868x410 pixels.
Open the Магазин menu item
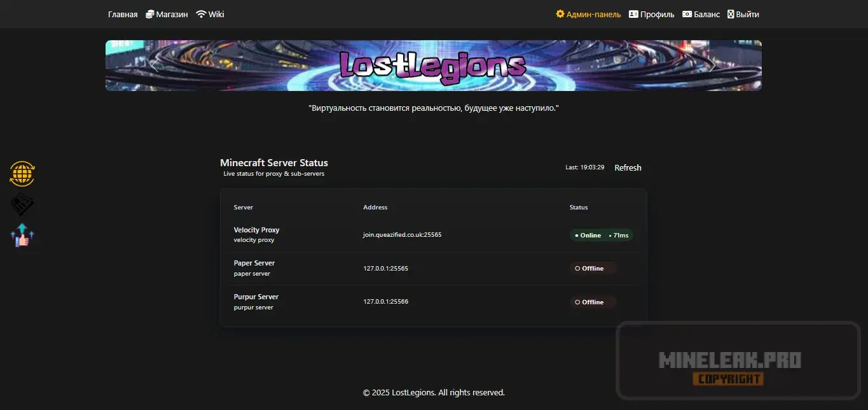tap(172, 14)
